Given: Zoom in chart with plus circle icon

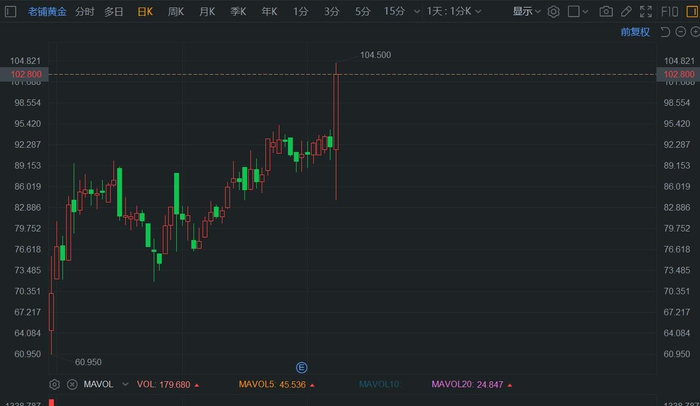Looking at the screenshot, I should pos(695,32).
